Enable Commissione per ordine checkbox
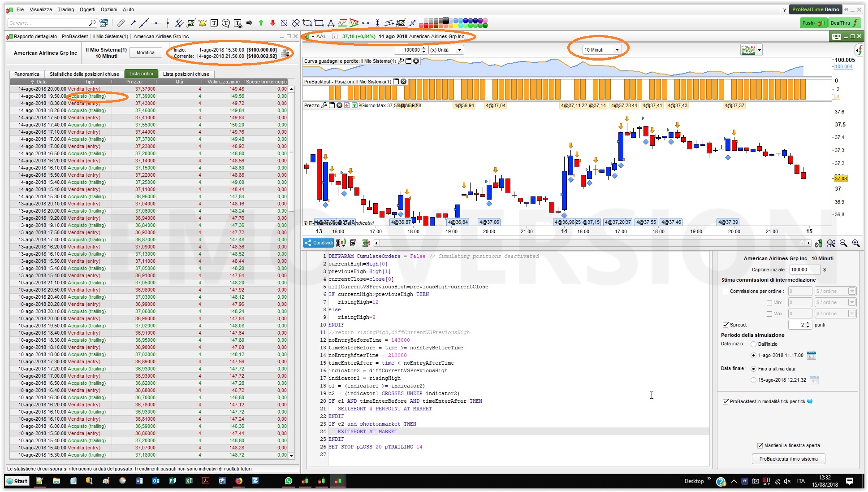This screenshot has height=492, width=868. (x=725, y=292)
